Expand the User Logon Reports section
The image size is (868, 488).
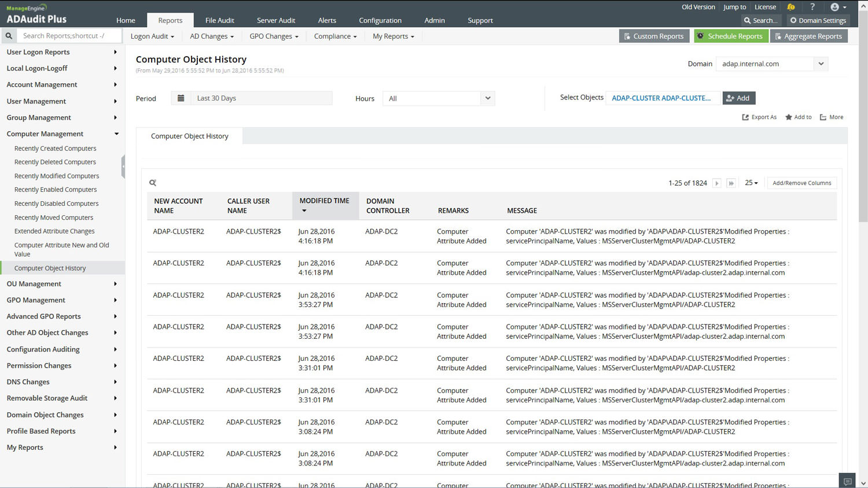[x=61, y=52]
